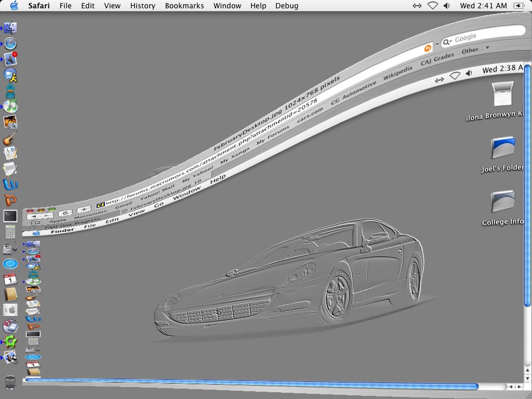
Task: Open the battery status menu
Action: tap(518, 6)
